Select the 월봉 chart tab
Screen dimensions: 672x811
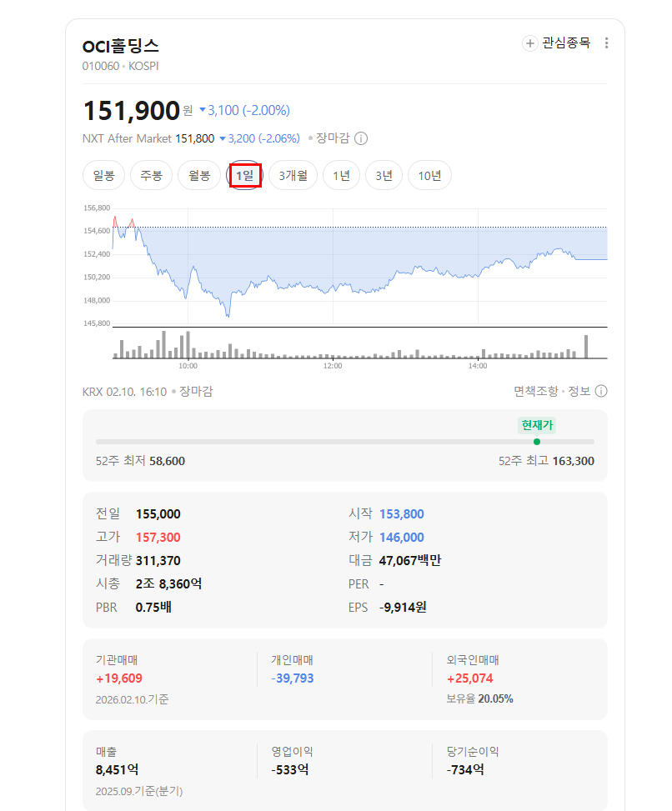pyautogui.click(x=199, y=175)
